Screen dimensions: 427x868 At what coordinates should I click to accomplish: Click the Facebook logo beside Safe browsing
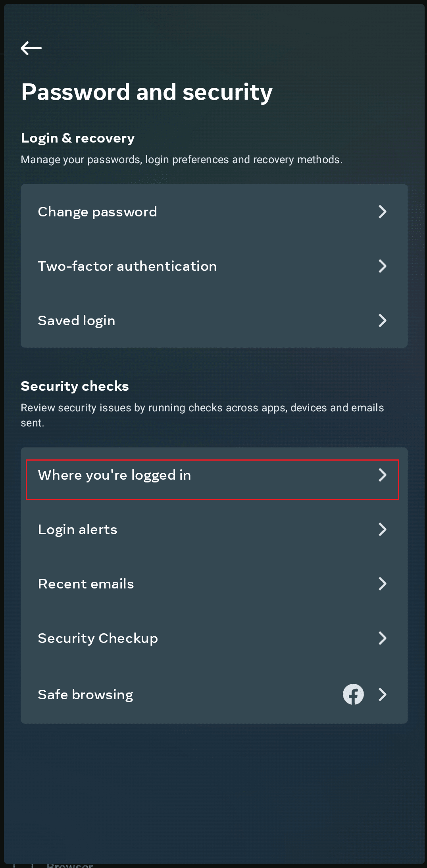pos(353,694)
